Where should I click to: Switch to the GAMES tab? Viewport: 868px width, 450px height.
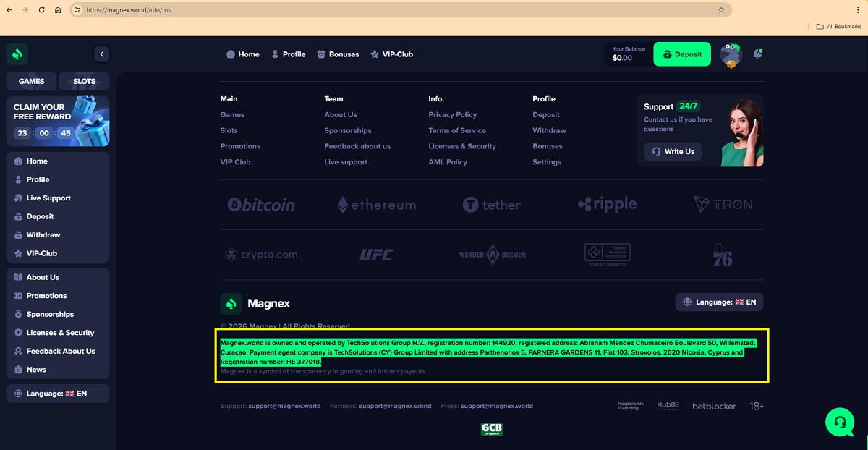(x=32, y=81)
